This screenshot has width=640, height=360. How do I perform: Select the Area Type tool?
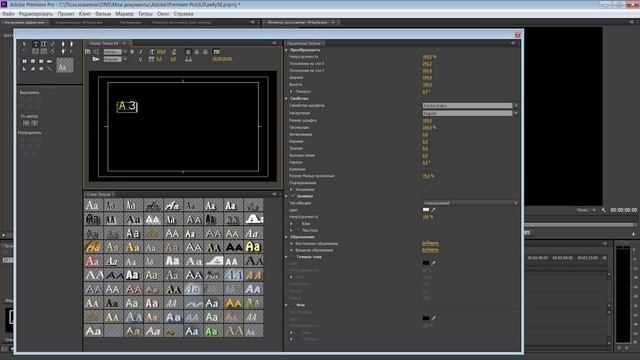click(36, 51)
